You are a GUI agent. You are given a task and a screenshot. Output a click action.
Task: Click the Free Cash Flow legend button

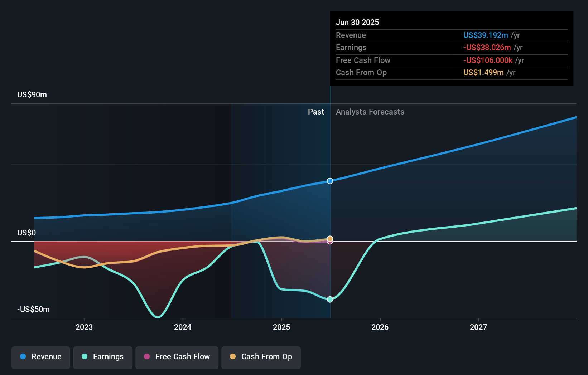(x=177, y=357)
